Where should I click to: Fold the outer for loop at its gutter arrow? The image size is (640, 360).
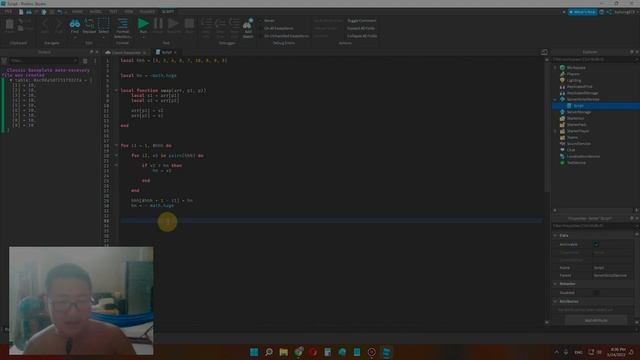tap(116, 145)
